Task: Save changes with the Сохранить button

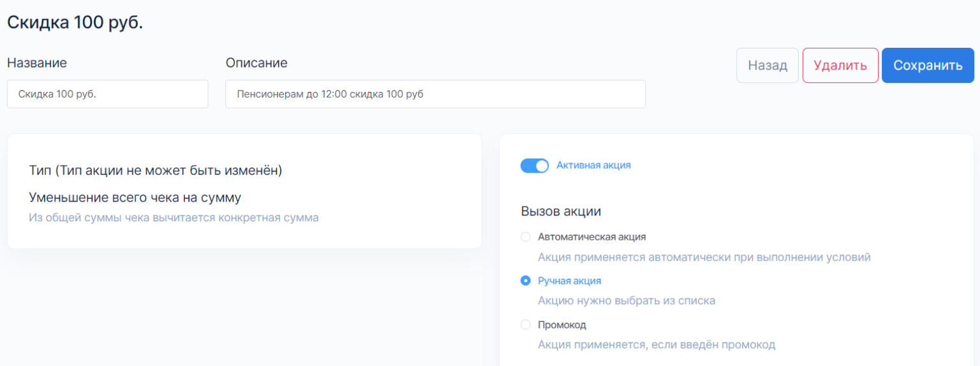Action: pos(928,66)
